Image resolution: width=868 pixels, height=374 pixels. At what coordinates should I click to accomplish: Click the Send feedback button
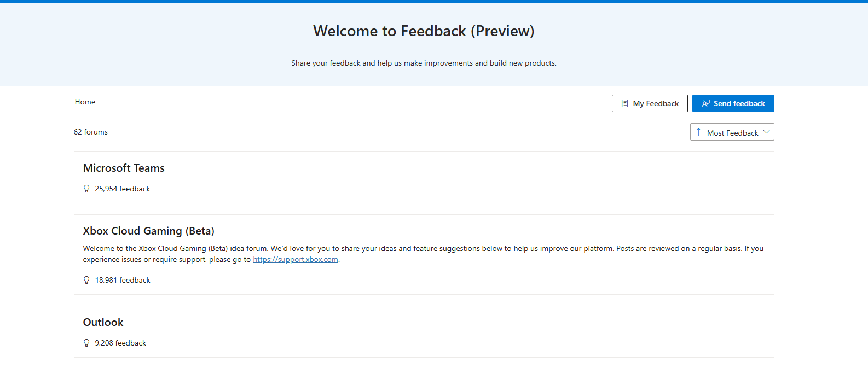733,103
